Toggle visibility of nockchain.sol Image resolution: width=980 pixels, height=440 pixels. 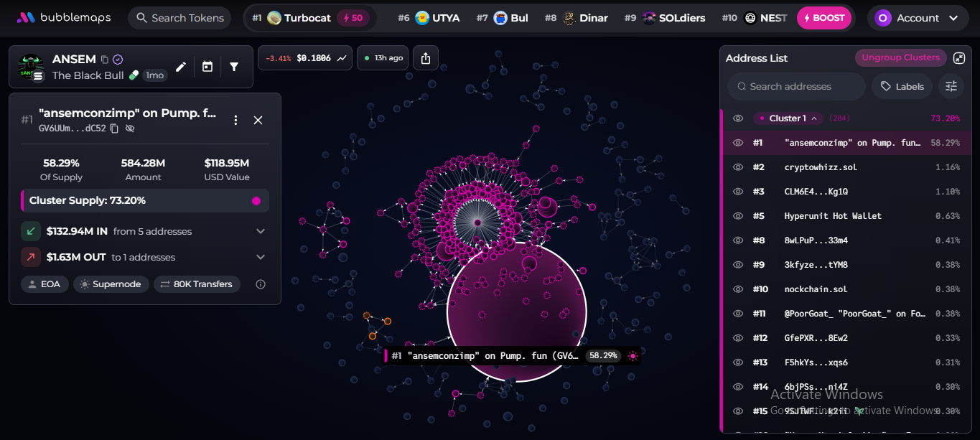point(737,289)
